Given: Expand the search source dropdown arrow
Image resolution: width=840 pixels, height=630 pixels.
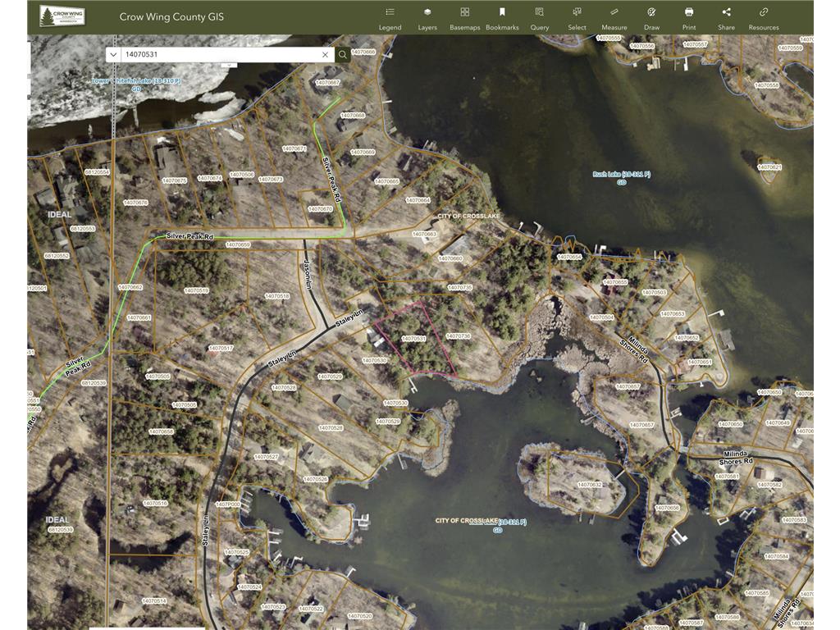Looking at the screenshot, I should 113,55.
